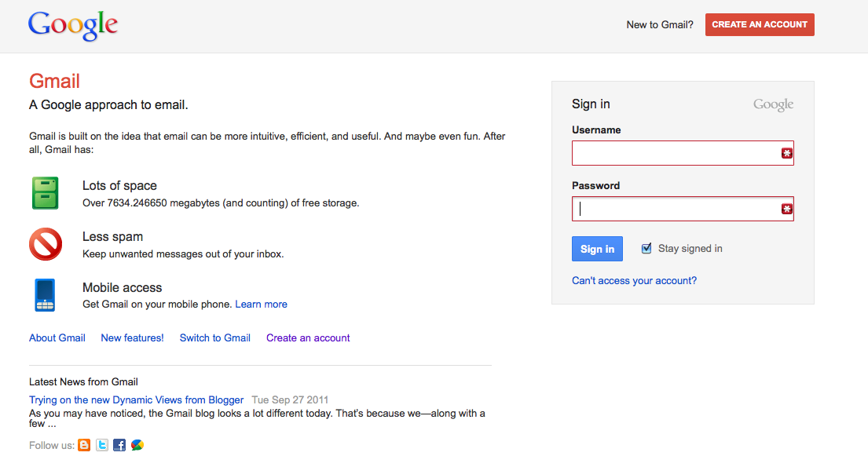The height and width of the screenshot is (456, 868).
Task: Open the Blogger follow icon
Action: point(84,445)
